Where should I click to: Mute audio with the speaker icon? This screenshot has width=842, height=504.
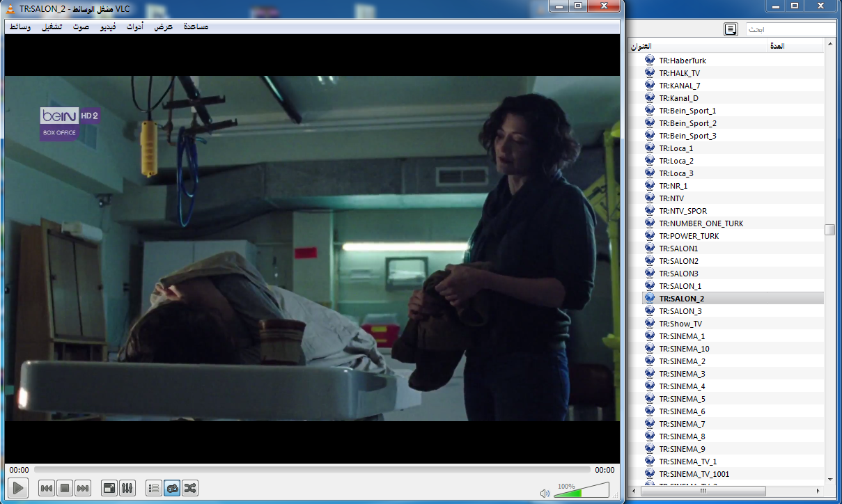pyautogui.click(x=545, y=493)
